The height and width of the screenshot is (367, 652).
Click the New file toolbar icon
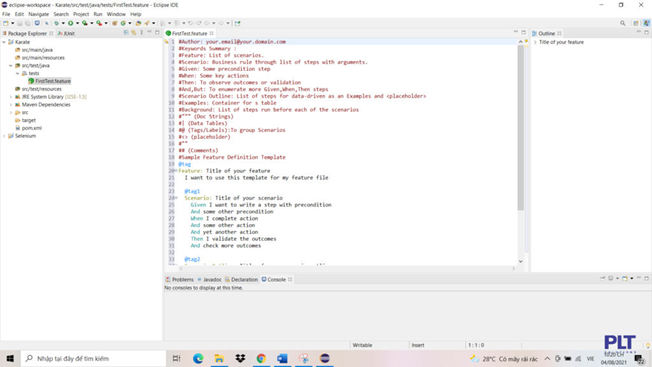[6, 23]
